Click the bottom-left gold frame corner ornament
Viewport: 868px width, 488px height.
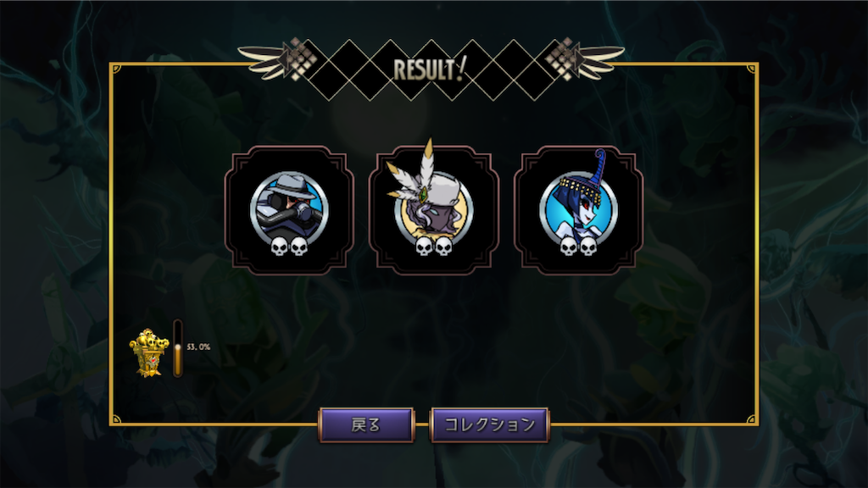pyautogui.click(x=115, y=419)
